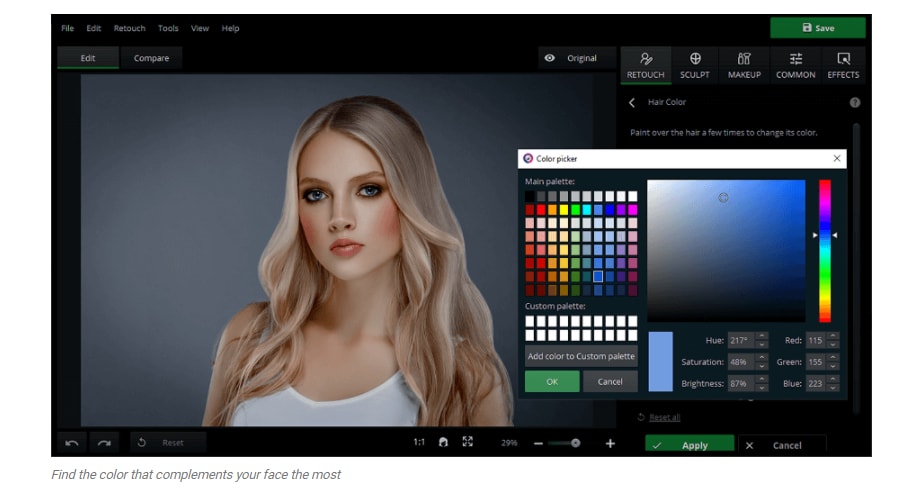The height and width of the screenshot is (491, 908).
Task: Zoom in with the plus icon
Action: [610, 444]
